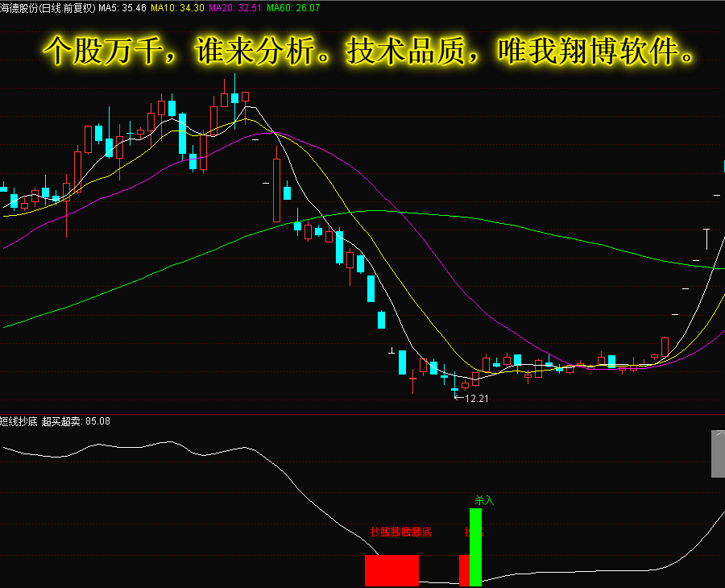Click the 短线抄底 sub-indicator name

coord(19,421)
